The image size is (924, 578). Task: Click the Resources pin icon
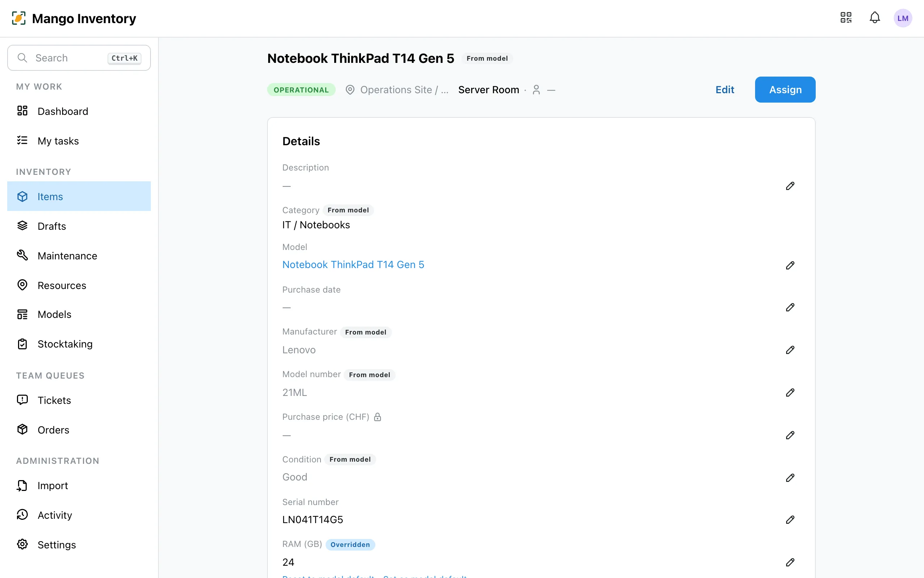pyautogui.click(x=22, y=285)
